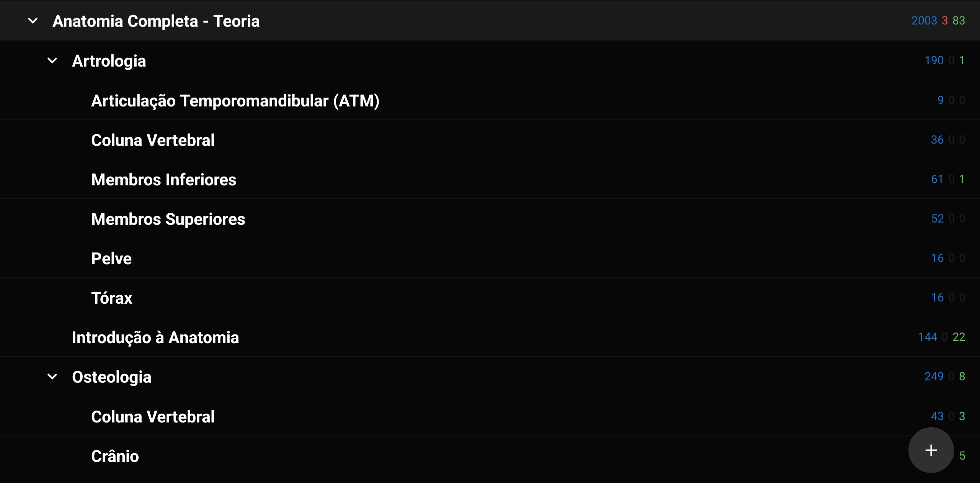
Task: Click the 2003 new cards count
Action: tap(924, 20)
